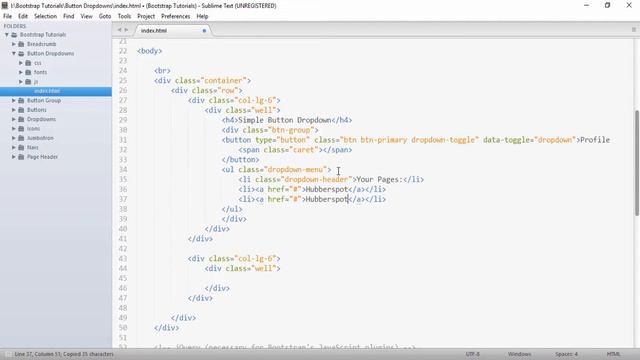Image resolution: width=640 pixels, height=360 pixels.
Task: Expand the js folder
Action: 20,82
